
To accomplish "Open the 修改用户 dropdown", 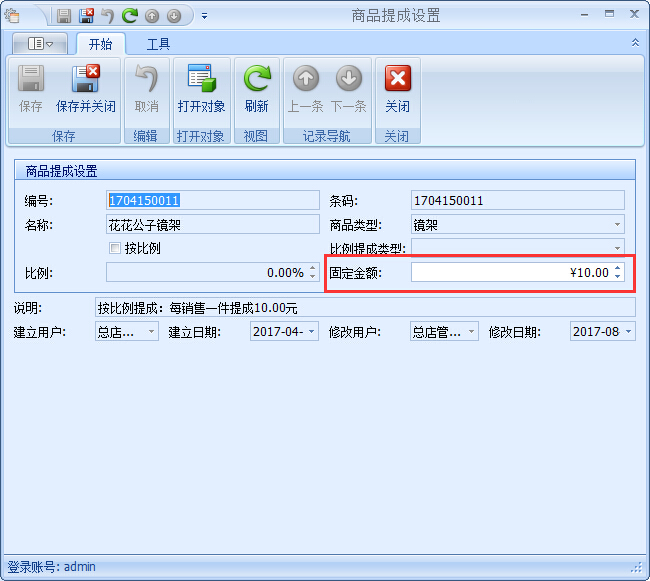I will 471,332.
